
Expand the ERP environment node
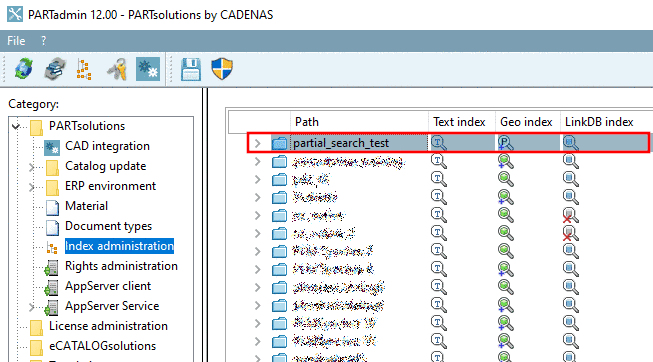coord(31,187)
